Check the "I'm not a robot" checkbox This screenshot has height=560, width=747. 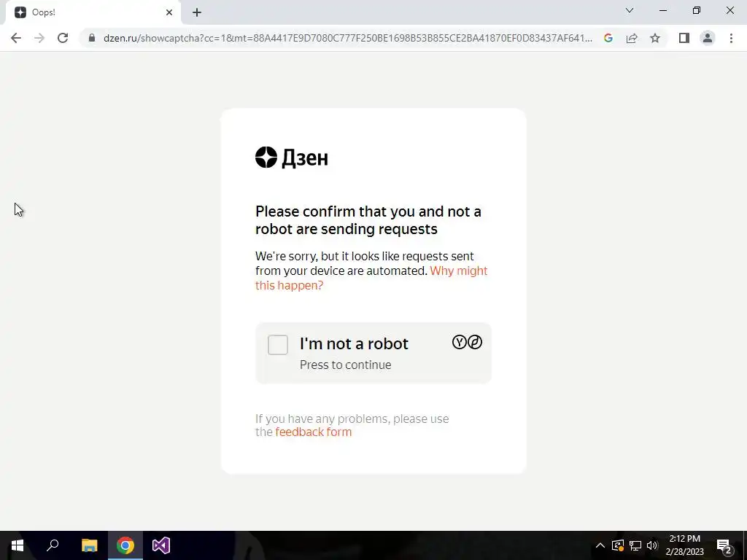278,345
